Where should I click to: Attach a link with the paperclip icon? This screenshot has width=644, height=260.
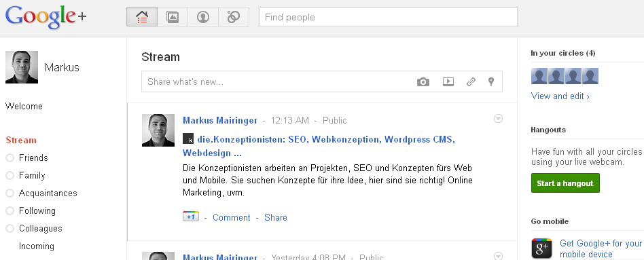click(471, 81)
